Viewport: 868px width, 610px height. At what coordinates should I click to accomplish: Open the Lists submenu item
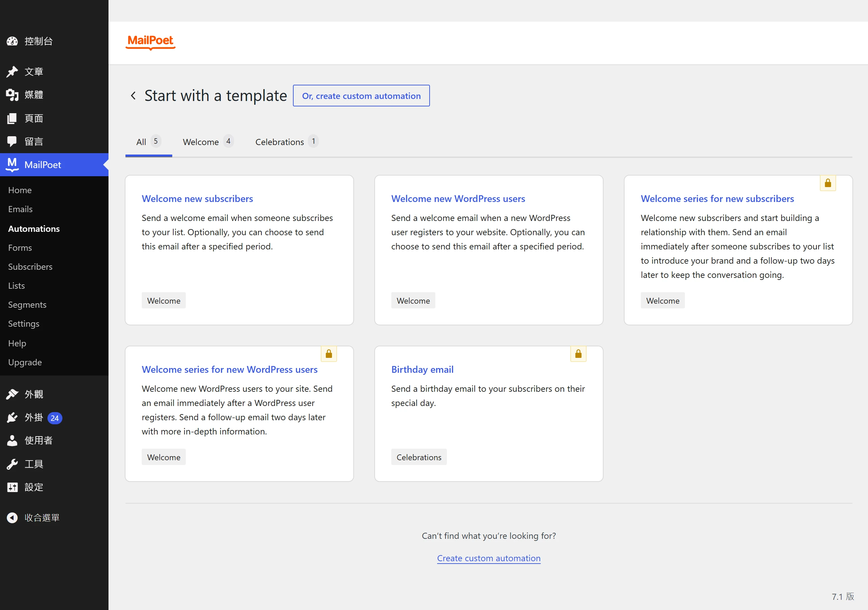click(17, 286)
